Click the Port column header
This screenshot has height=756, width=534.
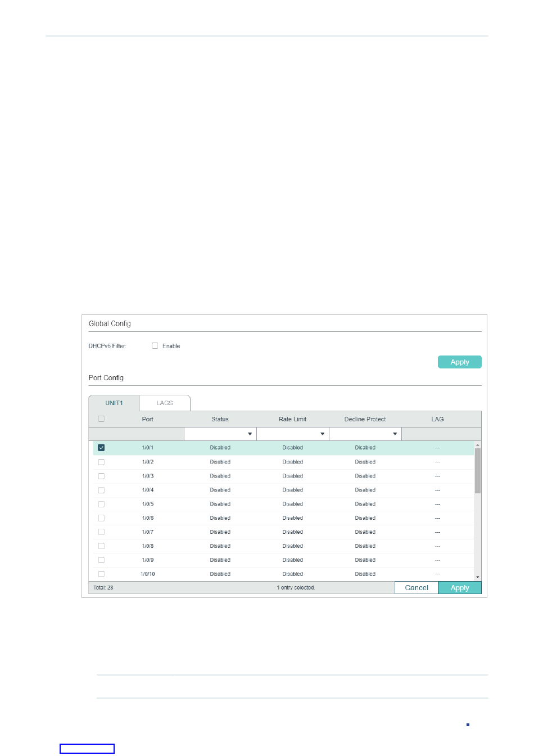click(148, 419)
